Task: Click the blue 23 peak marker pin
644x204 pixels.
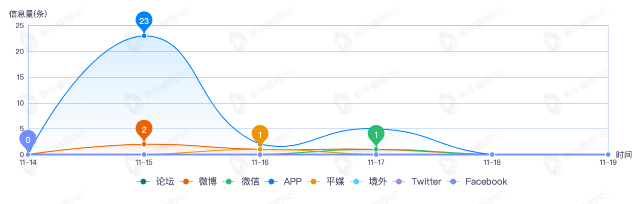Action: pos(144,20)
